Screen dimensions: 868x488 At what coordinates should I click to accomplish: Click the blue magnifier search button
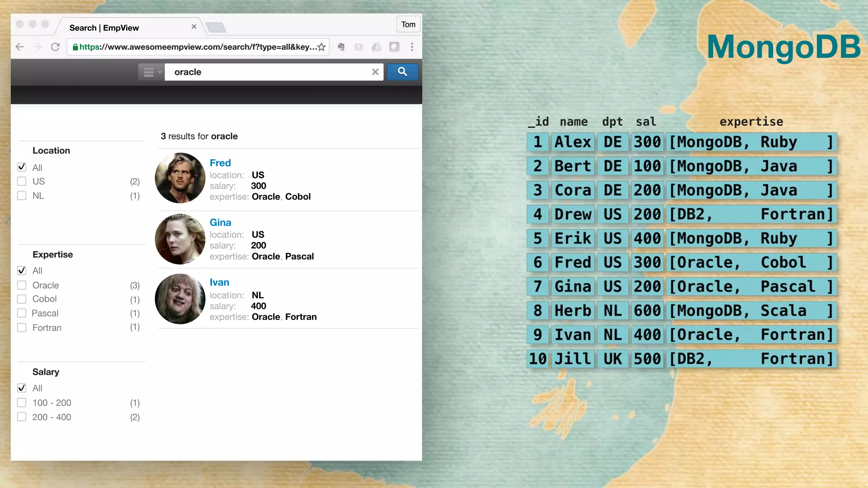[x=402, y=72]
